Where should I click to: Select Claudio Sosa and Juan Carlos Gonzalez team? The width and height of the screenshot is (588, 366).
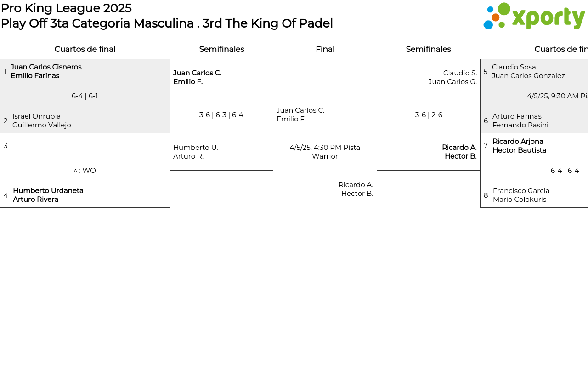point(528,71)
